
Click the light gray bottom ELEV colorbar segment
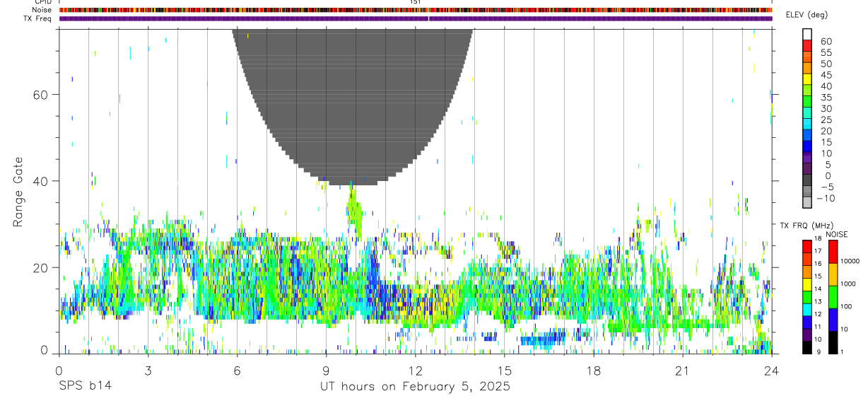pos(807,202)
